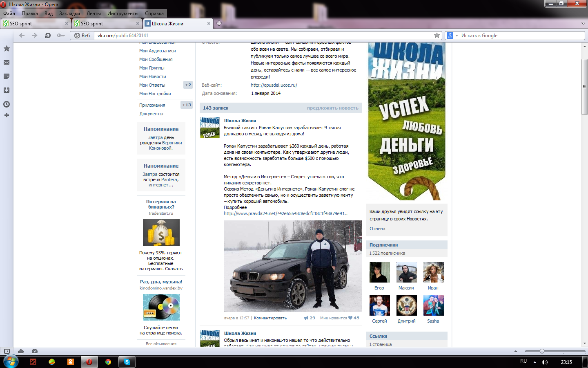This screenshot has height=368, width=588.
Task: Open a new tab with plus button
Action: [219, 23]
